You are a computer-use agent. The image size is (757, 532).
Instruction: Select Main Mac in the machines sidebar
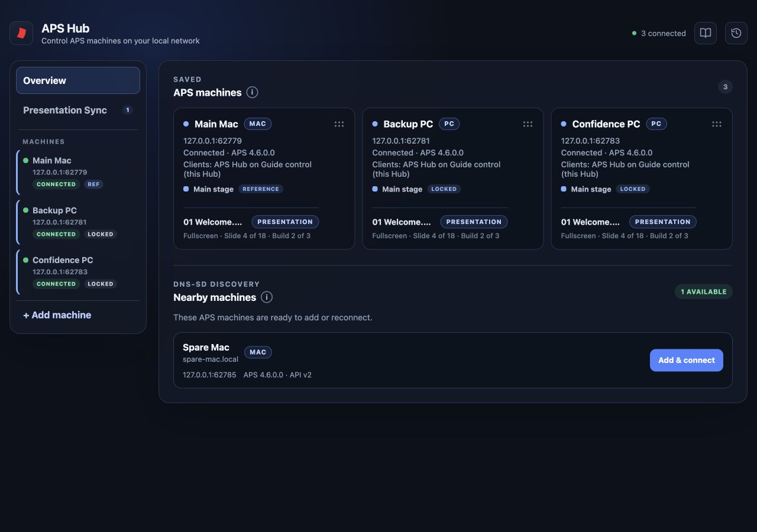click(x=78, y=172)
